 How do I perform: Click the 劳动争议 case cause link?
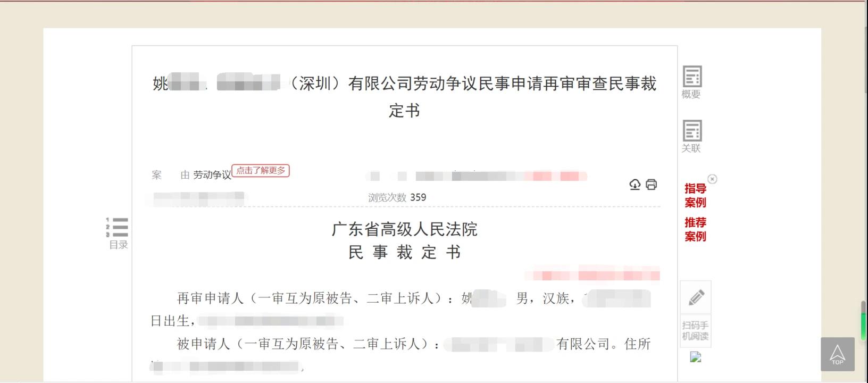(212, 175)
